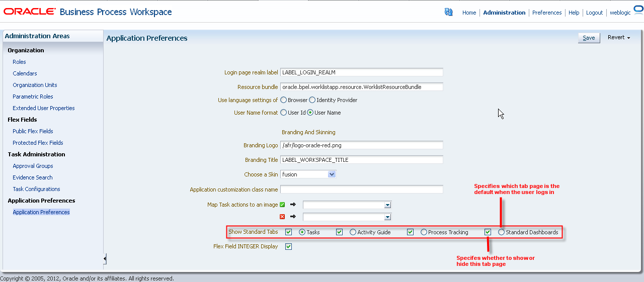This screenshot has width=644, height=282.
Task: Open the Home page link
Action: (x=469, y=13)
